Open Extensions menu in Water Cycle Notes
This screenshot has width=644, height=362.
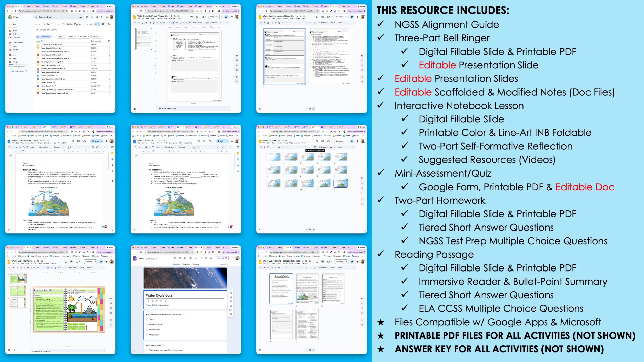click(173, 143)
